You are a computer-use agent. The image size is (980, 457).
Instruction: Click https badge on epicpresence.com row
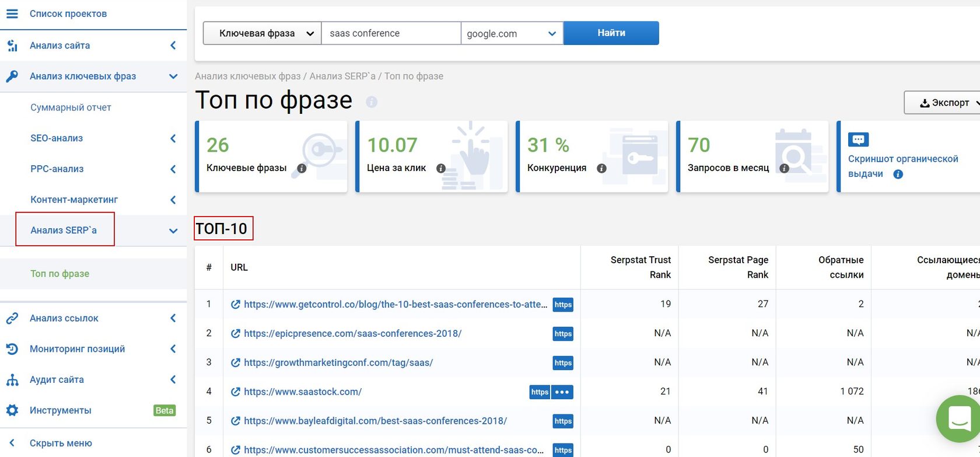tap(563, 334)
